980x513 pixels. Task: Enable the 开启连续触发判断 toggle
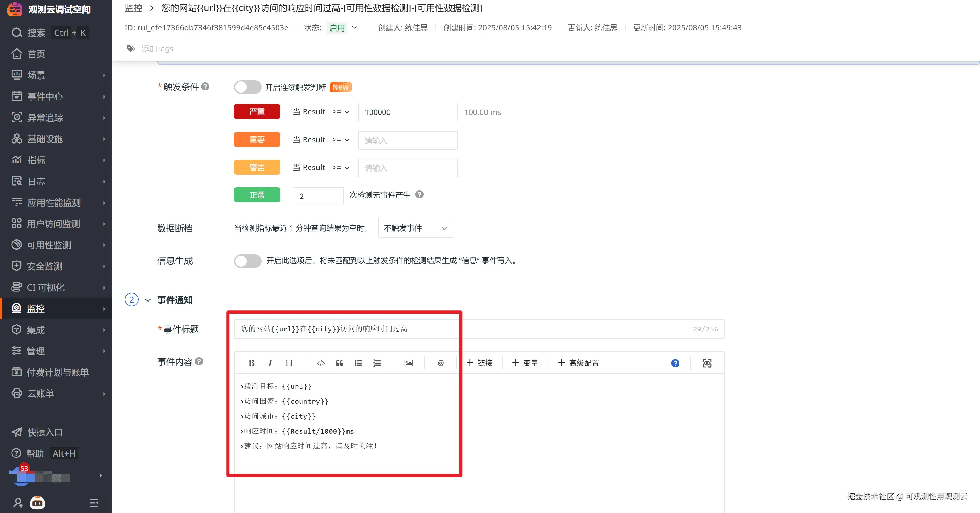click(247, 87)
